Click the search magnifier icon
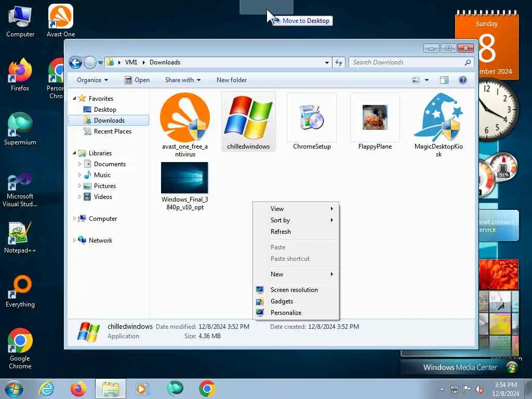The width and height of the screenshot is (532, 399). coord(468,62)
